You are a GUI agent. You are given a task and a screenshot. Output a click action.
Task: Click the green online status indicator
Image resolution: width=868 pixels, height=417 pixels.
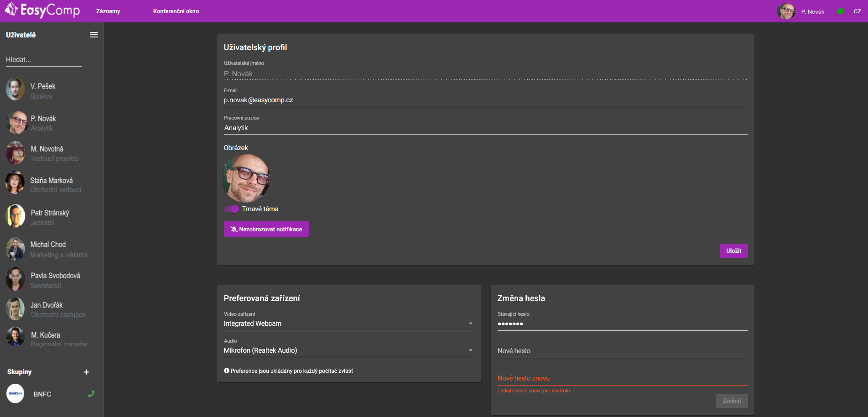(x=840, y=11)
